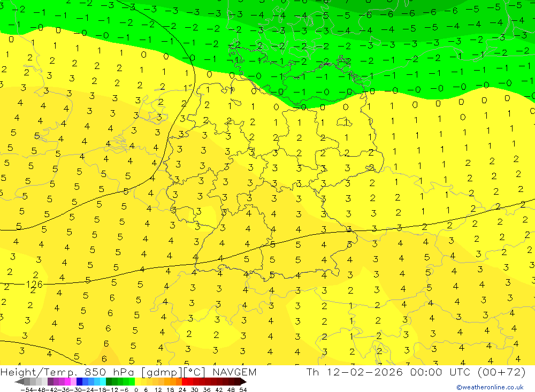Select the dark green swatch above -12 in legend

(x=109, y=381)
